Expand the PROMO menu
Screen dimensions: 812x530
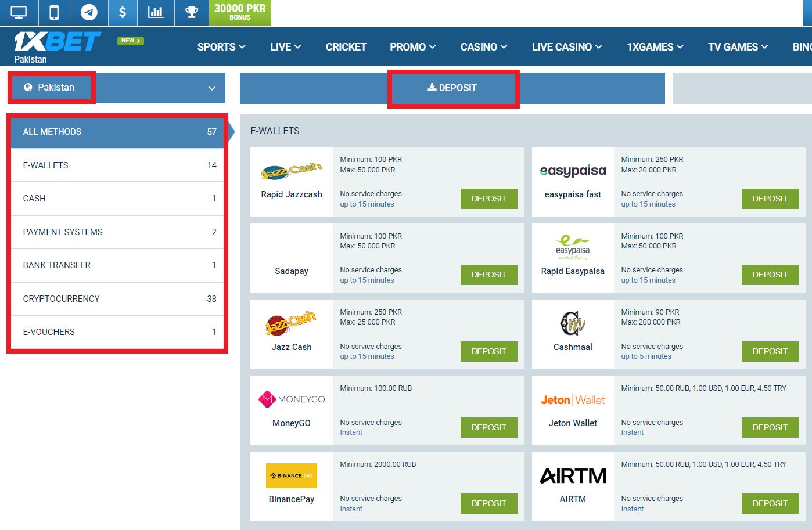click(413, 47)
